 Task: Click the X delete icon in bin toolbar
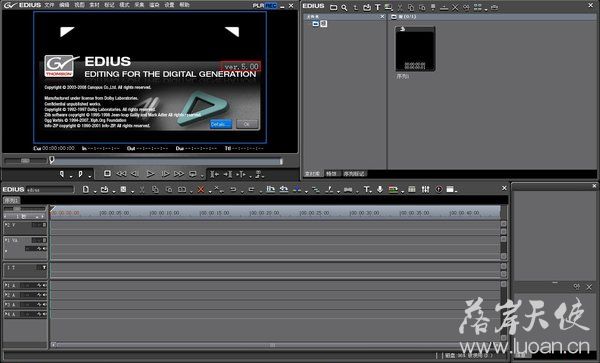tap(455, 7)
